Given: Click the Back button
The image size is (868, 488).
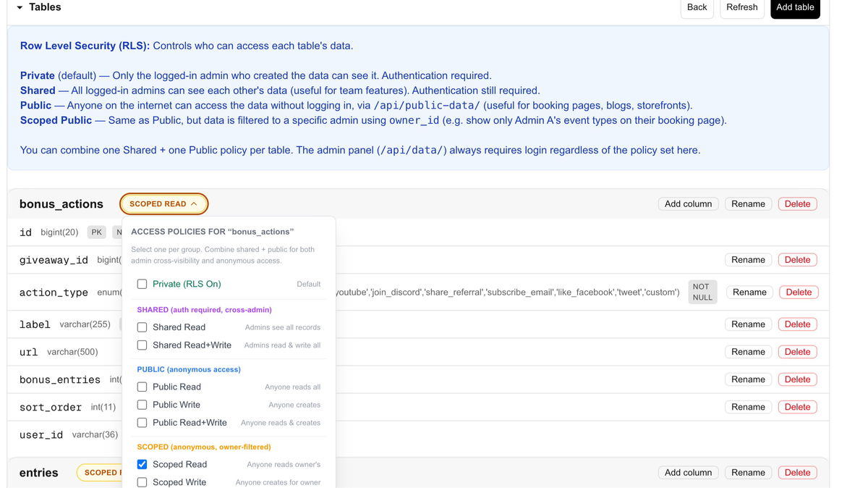Looking at the screenshot, I should (x=697, y=7).
